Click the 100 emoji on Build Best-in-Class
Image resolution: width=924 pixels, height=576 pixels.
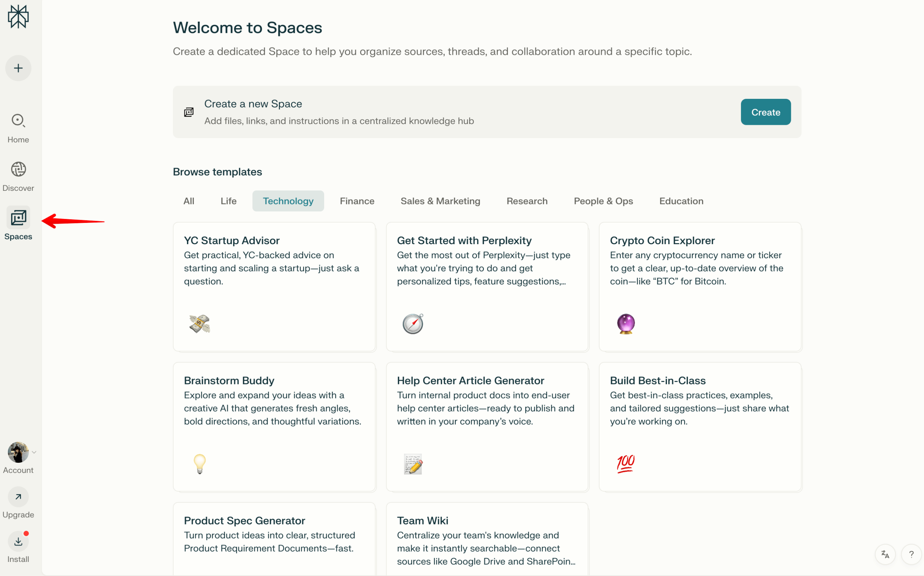coord(626,464)
